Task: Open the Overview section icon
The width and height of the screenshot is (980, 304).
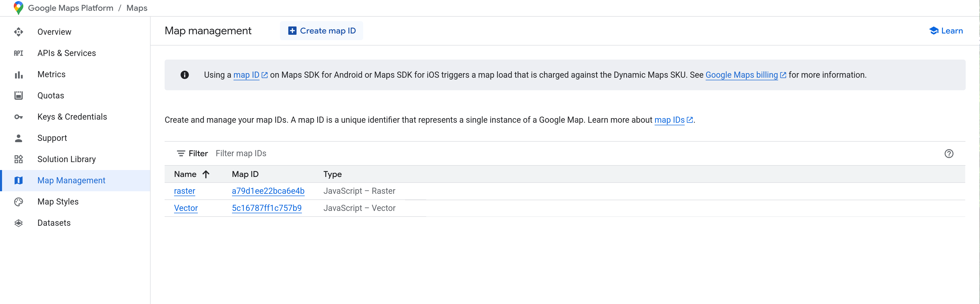Action: (18, 32)
